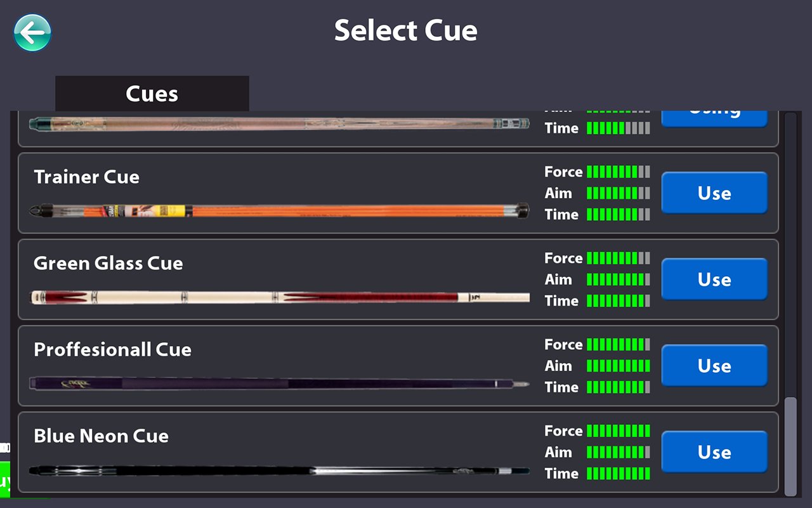Click the Trainer Cue title text

[86, 177]
